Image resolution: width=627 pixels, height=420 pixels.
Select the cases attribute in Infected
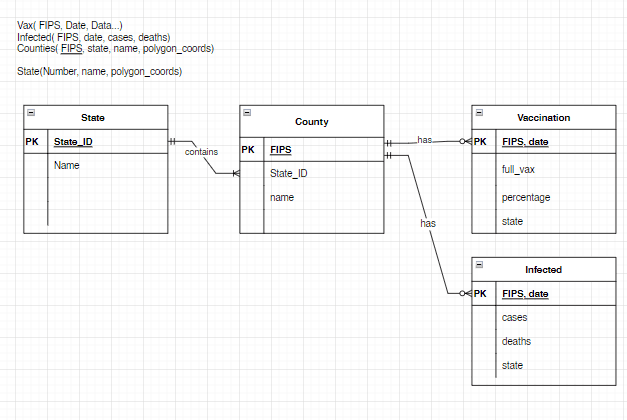[x=514, y=318]
